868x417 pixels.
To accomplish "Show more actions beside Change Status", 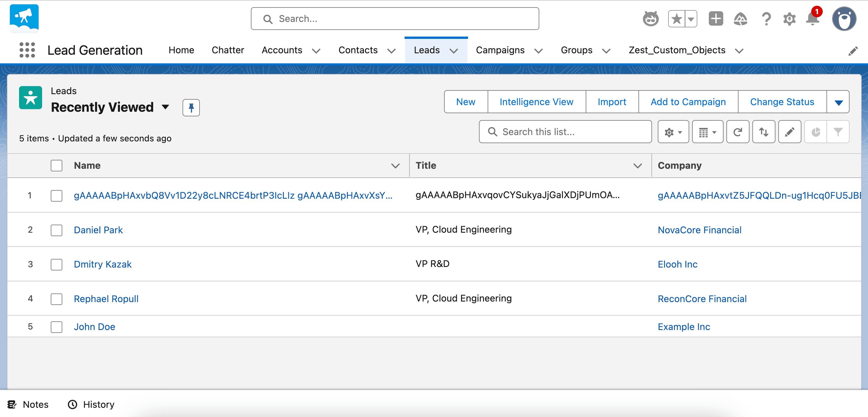I will click(x=838, y=102).
